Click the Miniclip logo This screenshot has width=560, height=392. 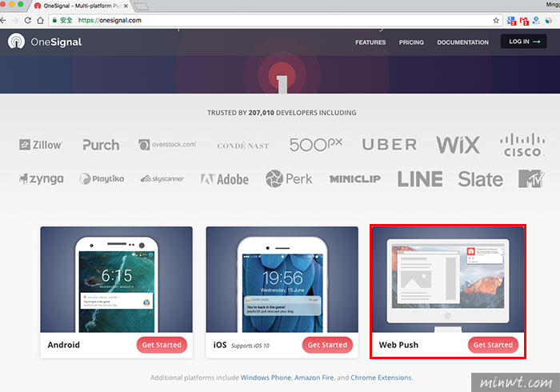pos(355,179)
